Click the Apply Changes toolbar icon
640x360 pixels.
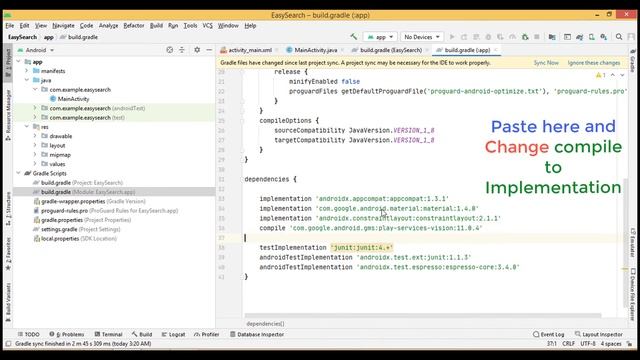click(464, 37)
